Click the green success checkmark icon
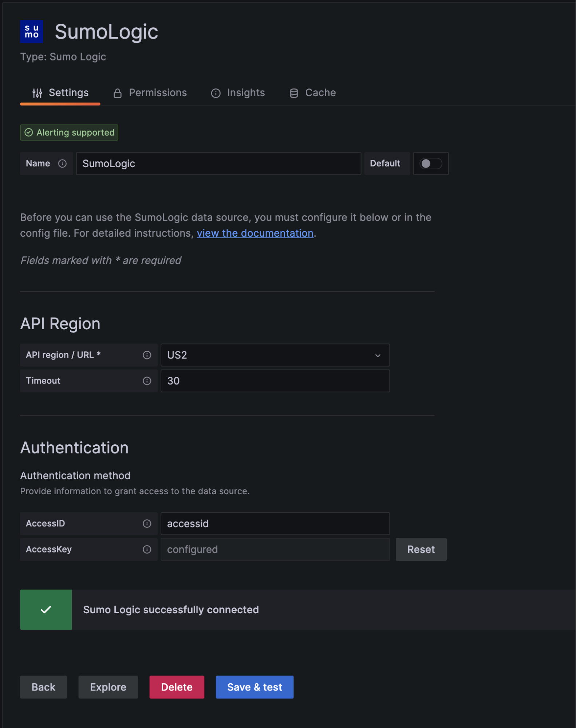This screenshot has height=728, width=576. tap(46, 610)
